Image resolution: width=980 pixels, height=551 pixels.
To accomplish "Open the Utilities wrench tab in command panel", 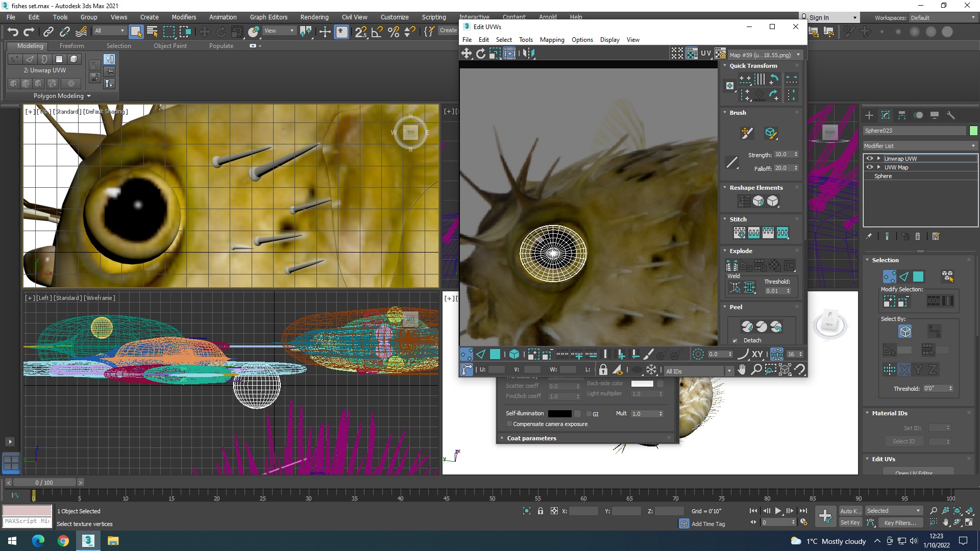I will 950,115.
